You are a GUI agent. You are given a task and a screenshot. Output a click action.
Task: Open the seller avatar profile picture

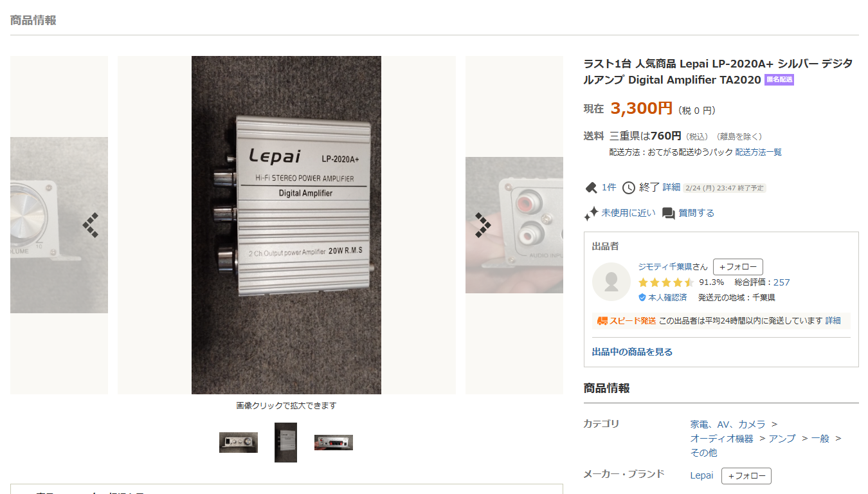point(611,282)
